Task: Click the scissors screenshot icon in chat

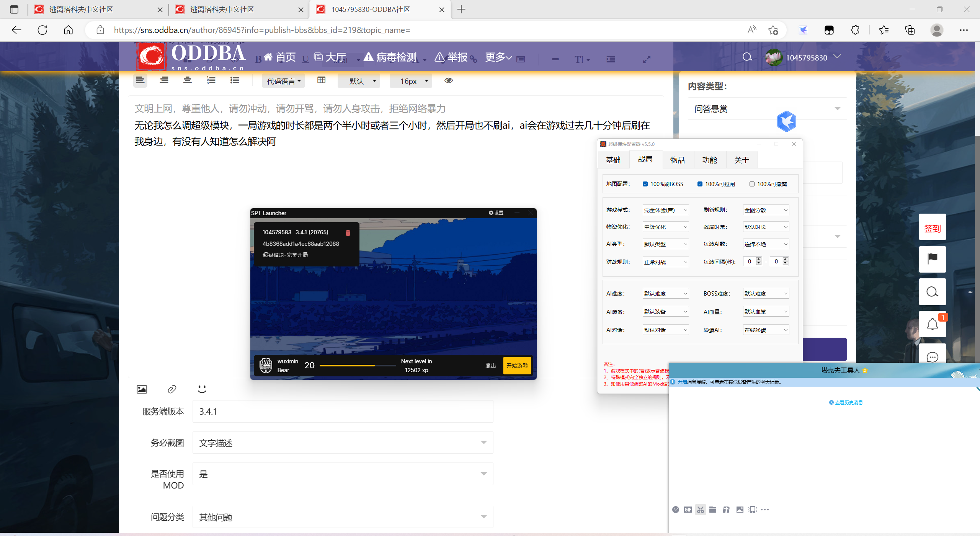Action: click(x=700, y=509)
